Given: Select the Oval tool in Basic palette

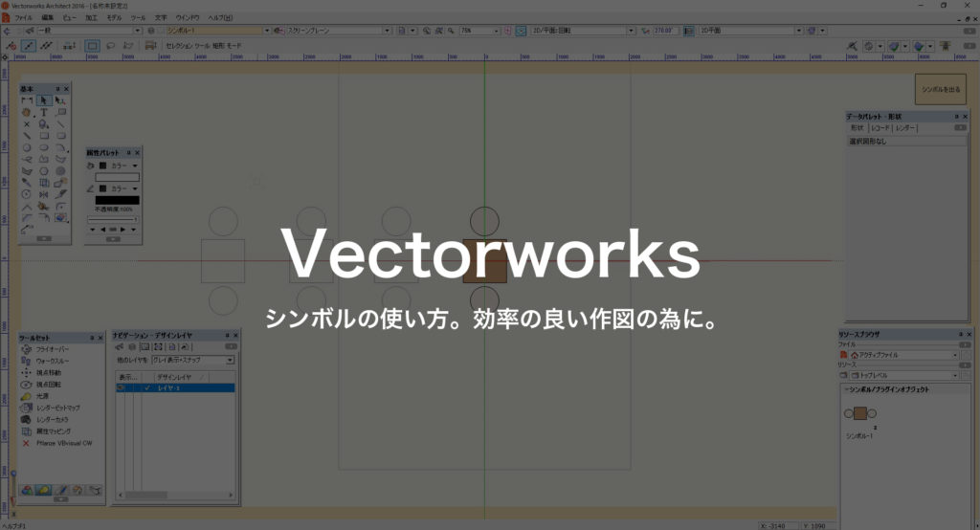Looking at the screenshot, I should [x=44, y=147].
